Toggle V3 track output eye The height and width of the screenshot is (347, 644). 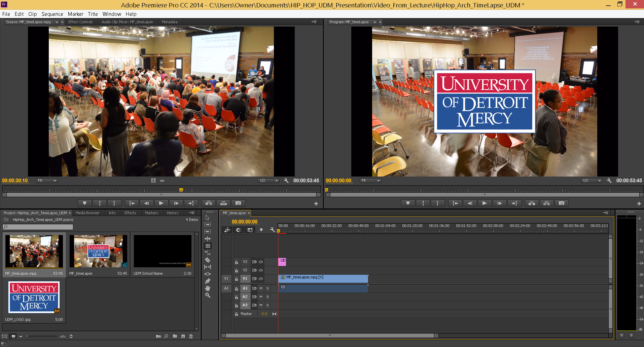click(x=261, y=262)
